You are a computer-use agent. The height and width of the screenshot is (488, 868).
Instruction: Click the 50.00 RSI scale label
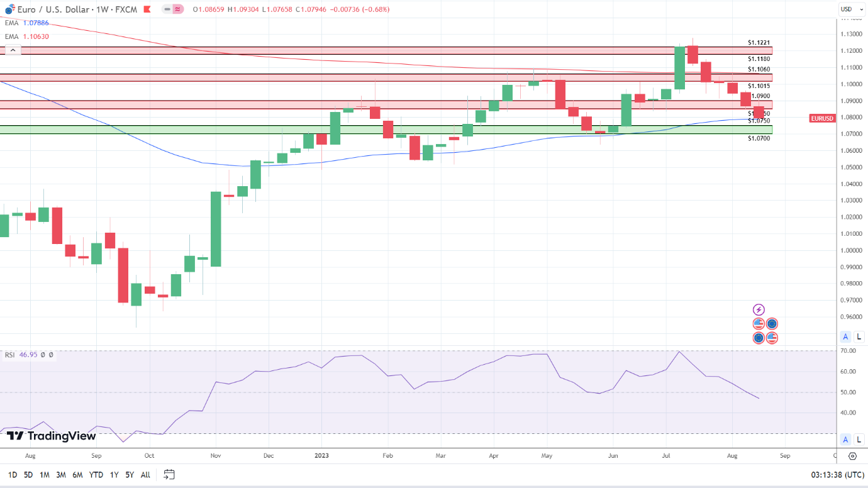tap(847, 392)
